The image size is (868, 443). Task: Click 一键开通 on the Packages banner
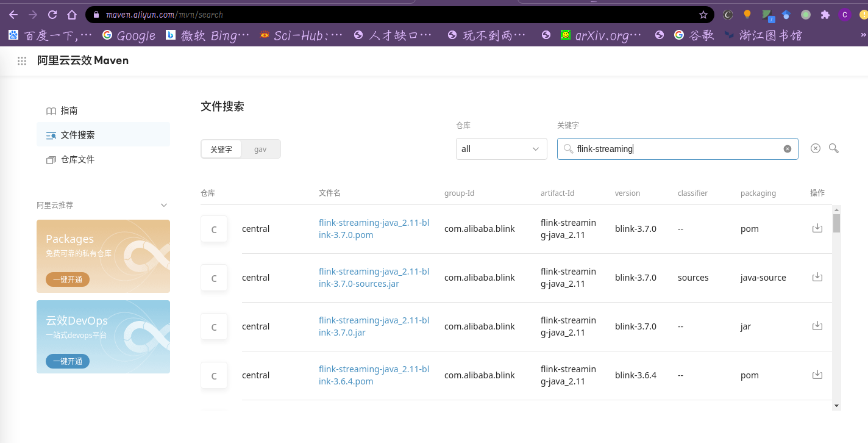click(67, 279)
